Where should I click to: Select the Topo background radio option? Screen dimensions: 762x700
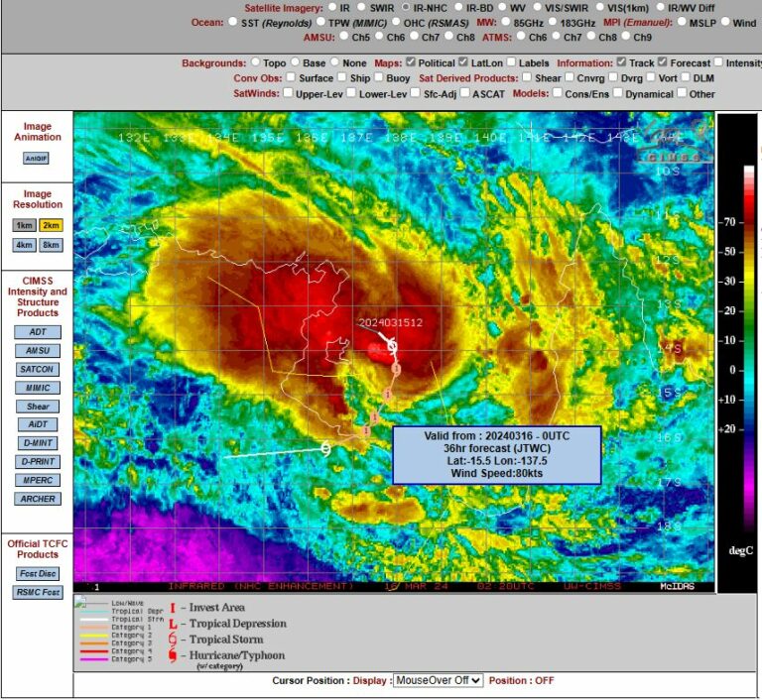256,62
